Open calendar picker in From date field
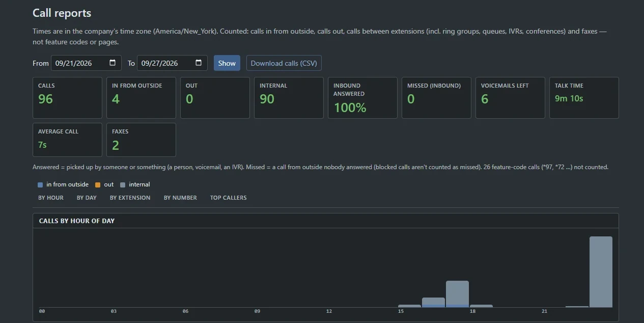 pyautogui.click(x=113, y=63)
